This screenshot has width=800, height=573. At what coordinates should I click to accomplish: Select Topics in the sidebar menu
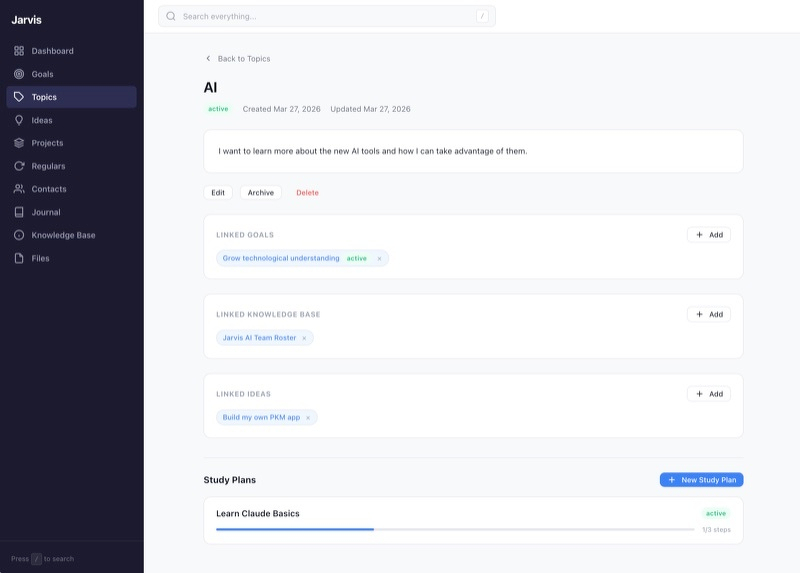(x=44, y=97)
